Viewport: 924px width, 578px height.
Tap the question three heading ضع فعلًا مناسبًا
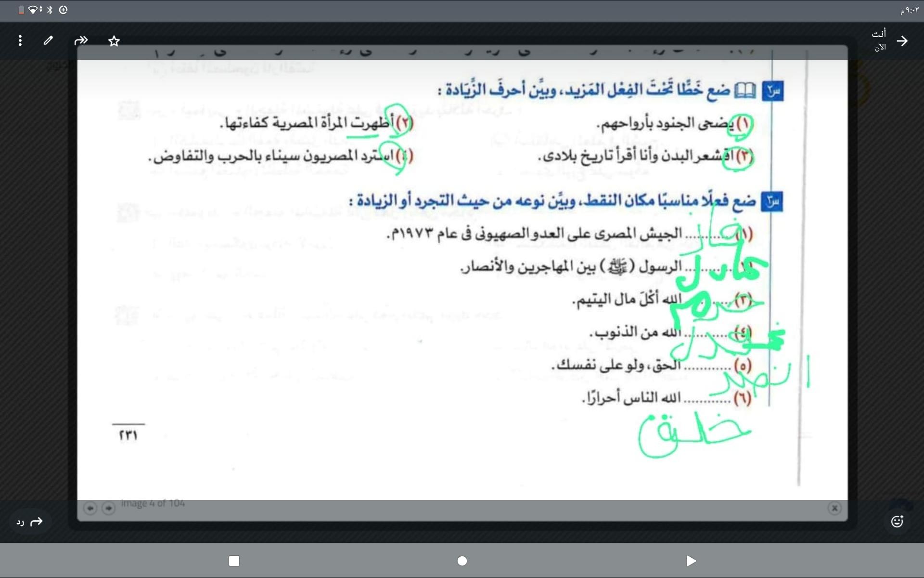coord(552,200)
